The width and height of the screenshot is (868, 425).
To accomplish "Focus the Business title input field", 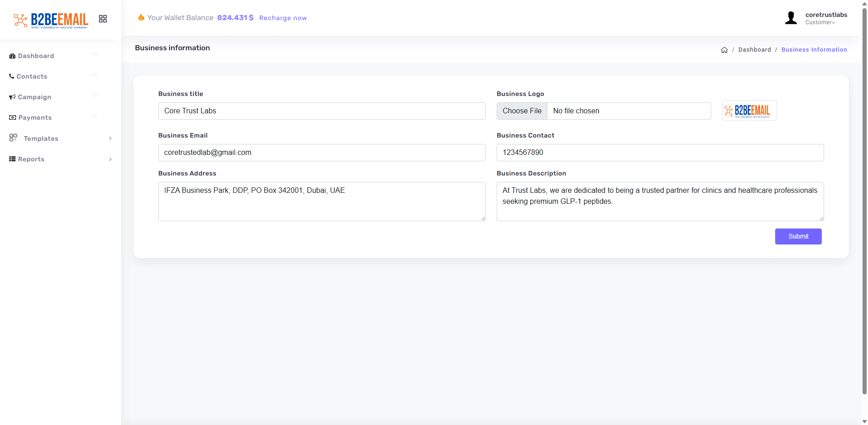I will (x=321, y=111).
